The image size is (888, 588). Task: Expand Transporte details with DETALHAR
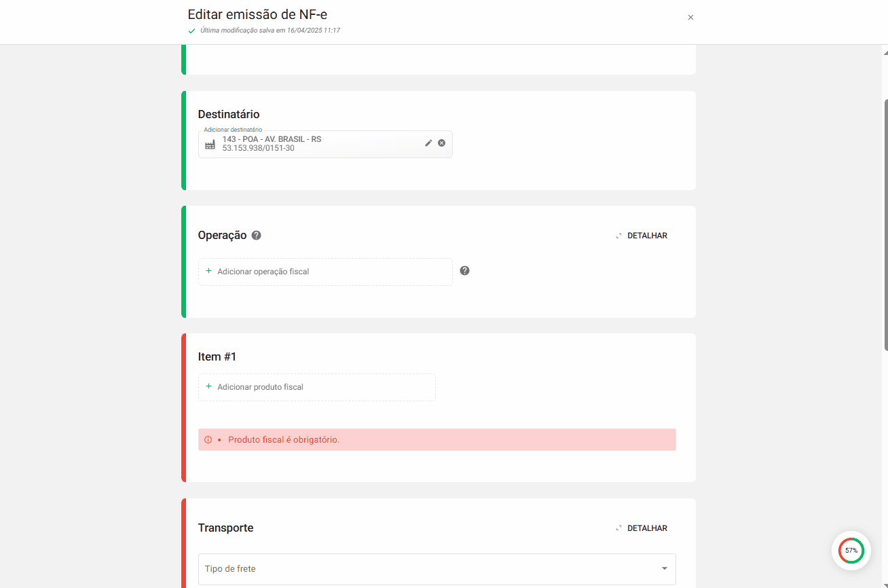[642, 528]
